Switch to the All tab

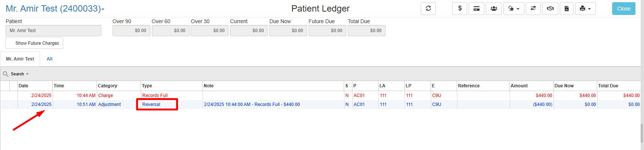tap(49, 59)
